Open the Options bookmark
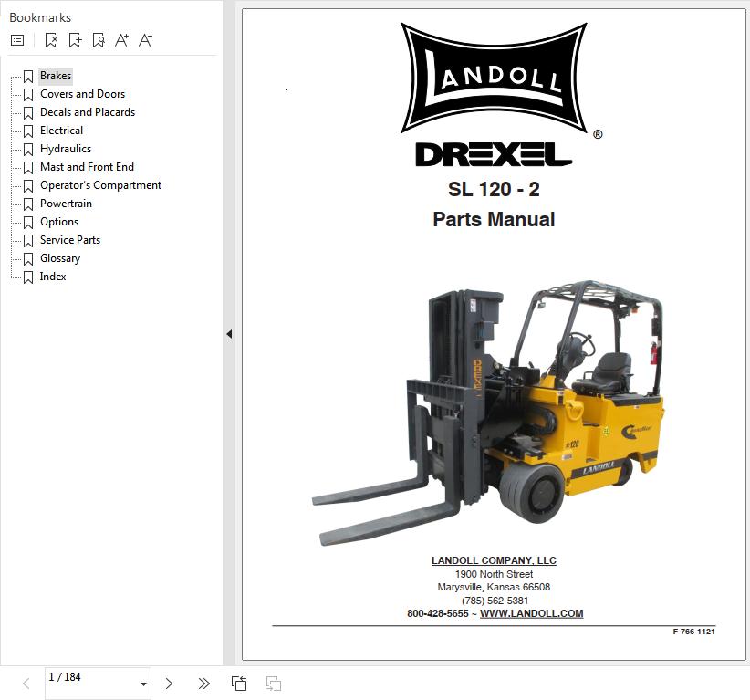This screenshot has width=750, height=700. tap(59, 222)
